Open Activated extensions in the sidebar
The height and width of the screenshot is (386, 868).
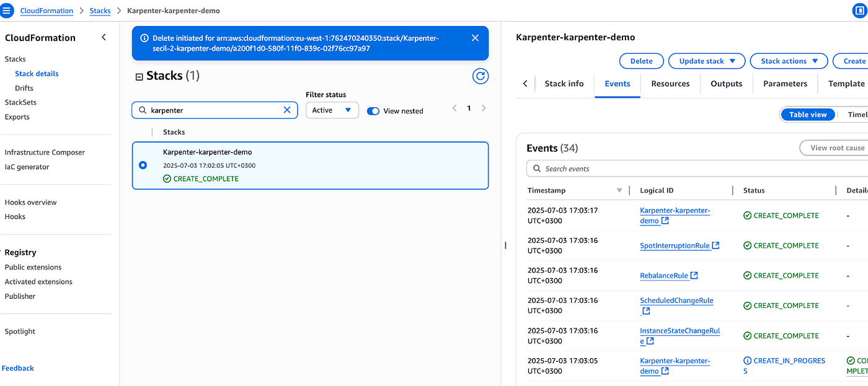coord(38,281)
